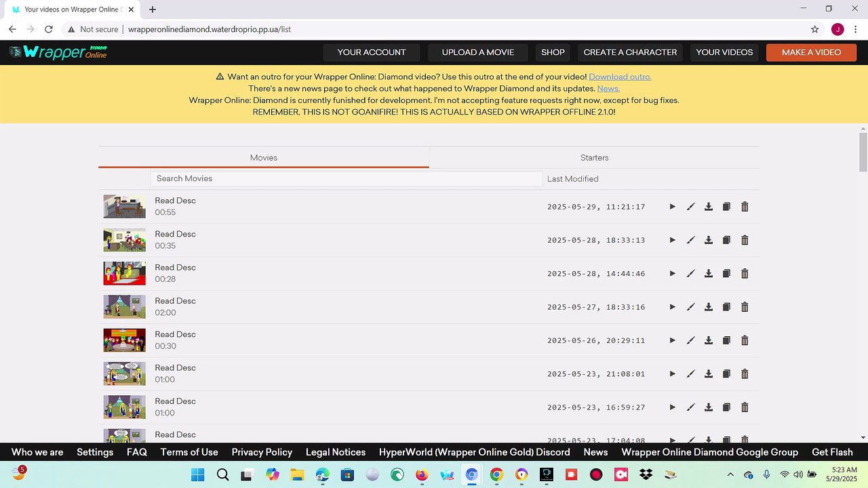Open the News link in the yellow banner
868x488 pixels.
(x=608, y=88)
